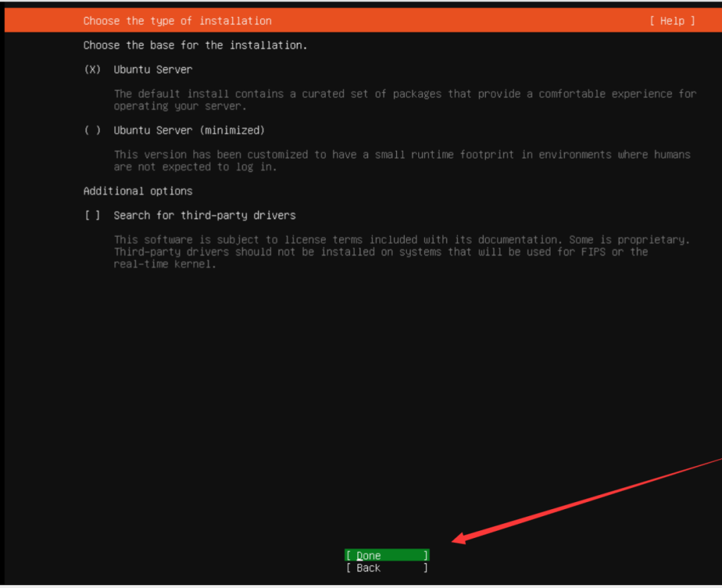Select the Ubuntu Server radio option

tap(92, 70)
